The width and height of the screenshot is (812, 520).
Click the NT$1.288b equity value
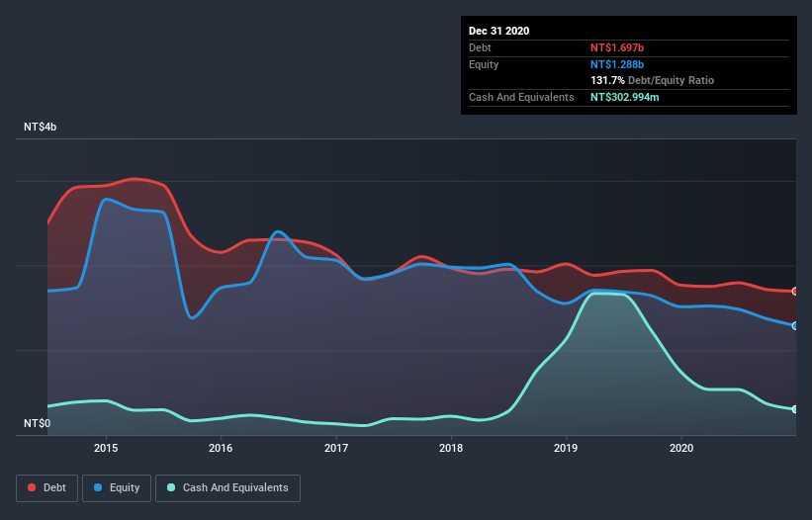point(617,64)
